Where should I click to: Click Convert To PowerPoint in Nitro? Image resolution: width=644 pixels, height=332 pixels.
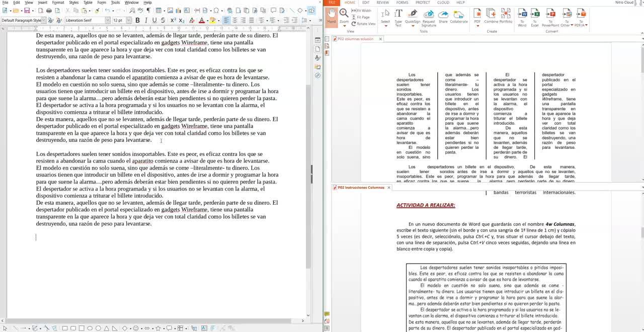click(x=550, y=18)
